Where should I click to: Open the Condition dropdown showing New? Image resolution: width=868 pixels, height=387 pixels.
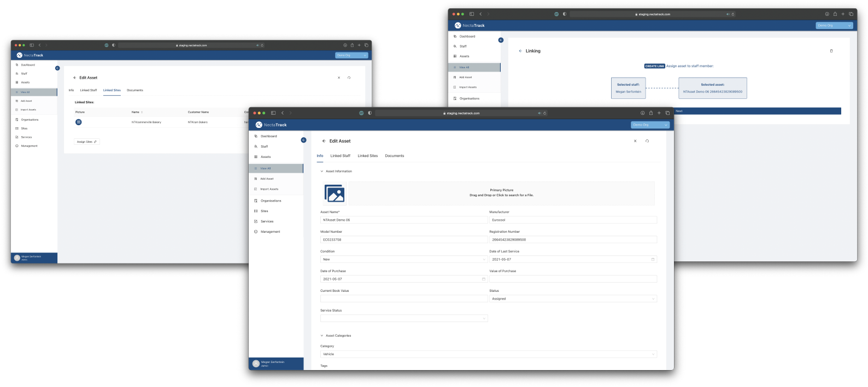403,260
